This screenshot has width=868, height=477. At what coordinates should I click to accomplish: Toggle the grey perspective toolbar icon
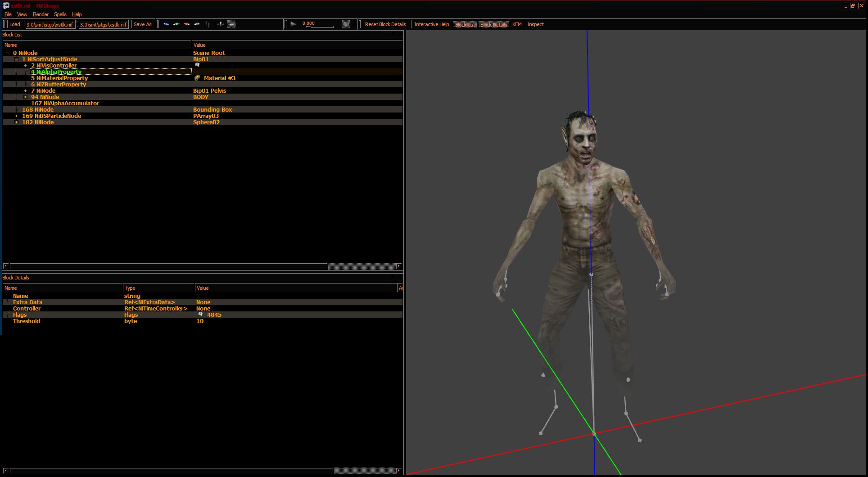tap(231, 24)
